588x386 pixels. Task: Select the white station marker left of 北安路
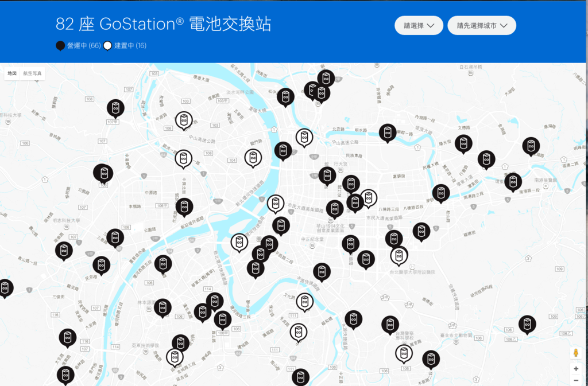(x=304, y=138)
